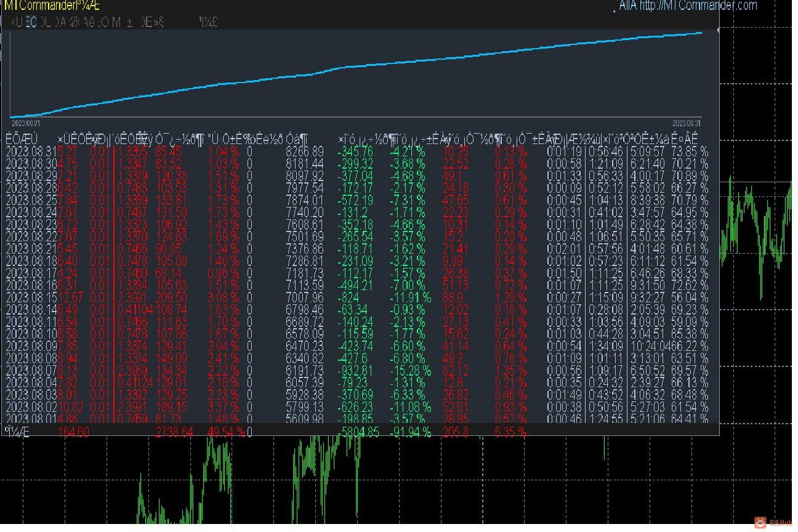798x532 pixels.
Task: Click the EAHub logo icon
Action: 761,522
